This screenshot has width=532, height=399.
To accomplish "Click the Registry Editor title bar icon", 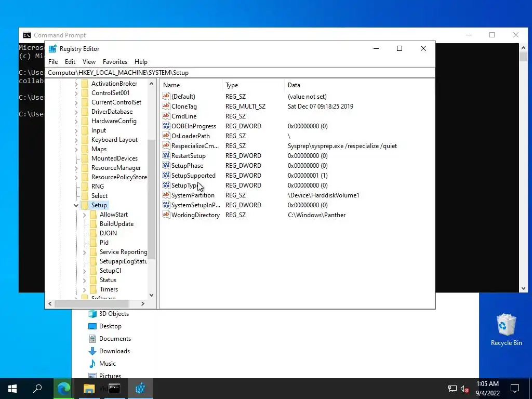I will (x=52, y=48).
